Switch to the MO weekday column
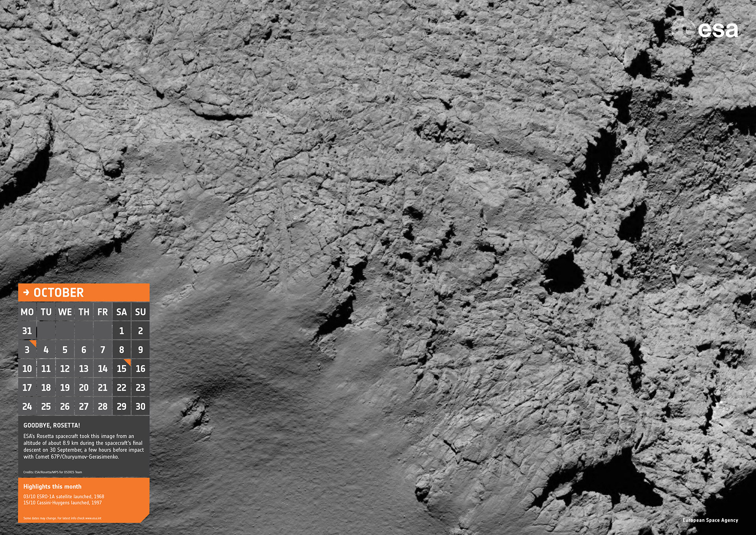Viewport: 756px width, 535px height. coord(27,312)
